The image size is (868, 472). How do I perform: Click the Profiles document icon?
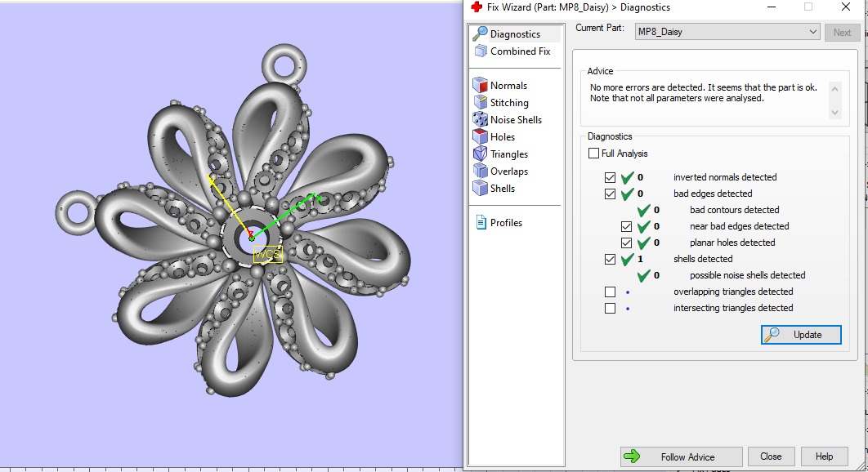tap(481, 222)
